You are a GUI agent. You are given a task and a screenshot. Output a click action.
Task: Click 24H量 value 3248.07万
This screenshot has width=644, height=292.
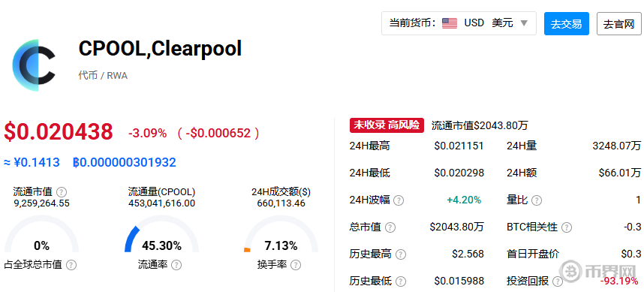(615, 146)
